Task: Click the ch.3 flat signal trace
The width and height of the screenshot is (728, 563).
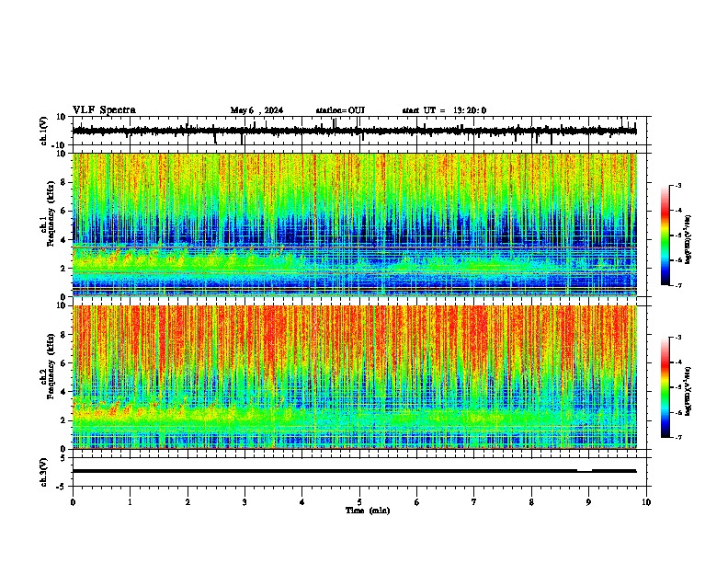Action: (355, 471)
